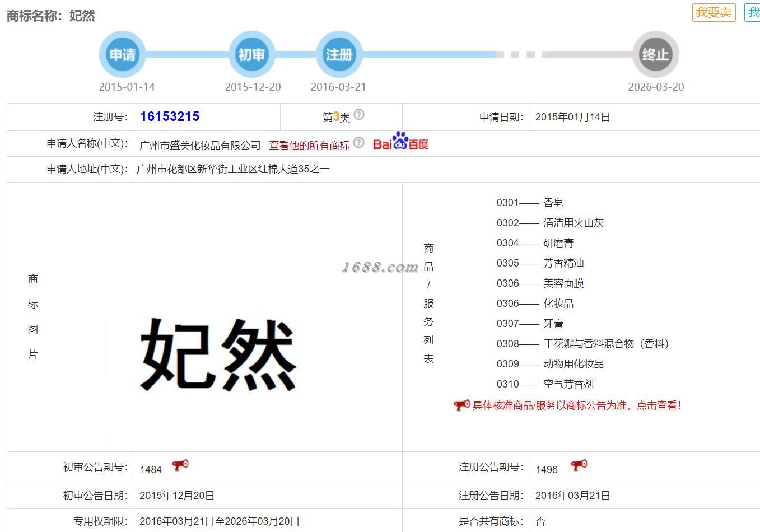
Task: Click megaphone icon next to 1484
Action: 180,465
